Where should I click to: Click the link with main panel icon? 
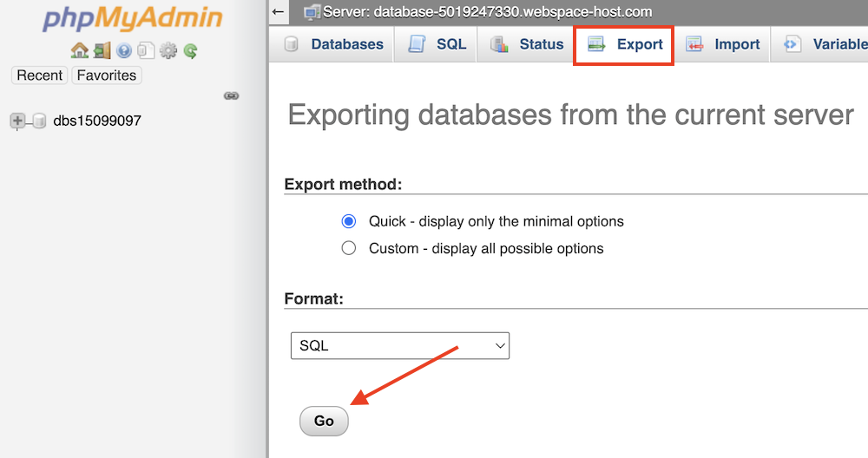click(x=231, y=95)
